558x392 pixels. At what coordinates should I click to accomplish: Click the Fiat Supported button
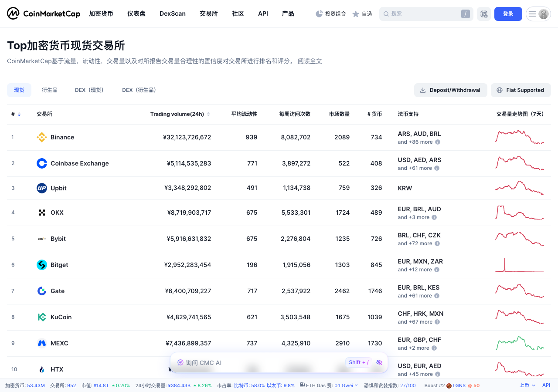click(521, 90)
